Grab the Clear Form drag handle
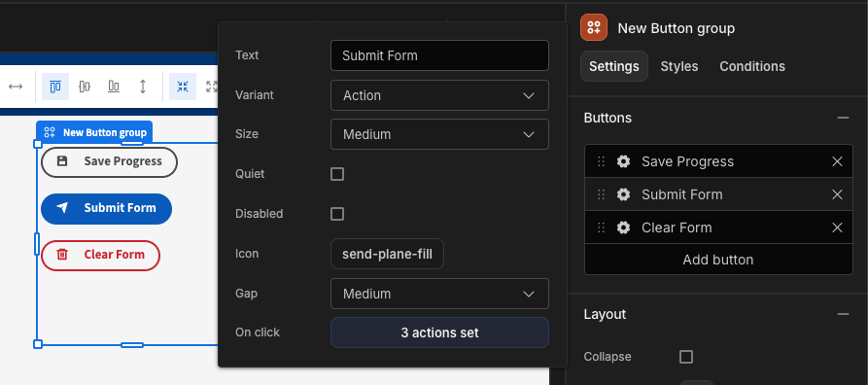 pyautogui.click(x=601, y=227)
